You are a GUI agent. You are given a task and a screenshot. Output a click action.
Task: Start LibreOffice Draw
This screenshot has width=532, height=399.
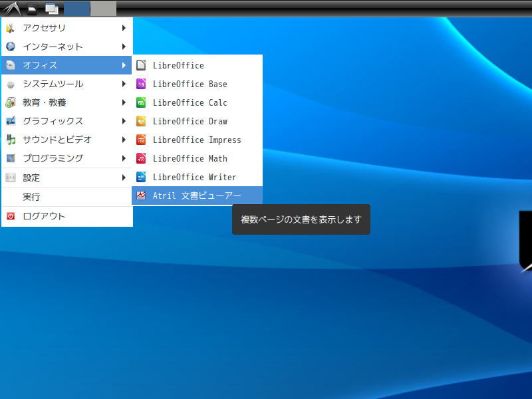tap(190, 121)
